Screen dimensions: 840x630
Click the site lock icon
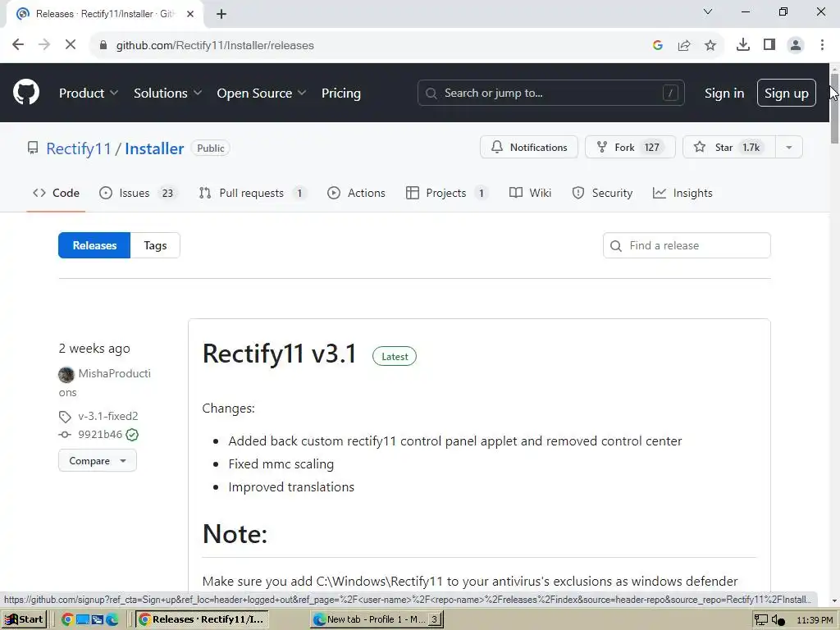point(103,46)
